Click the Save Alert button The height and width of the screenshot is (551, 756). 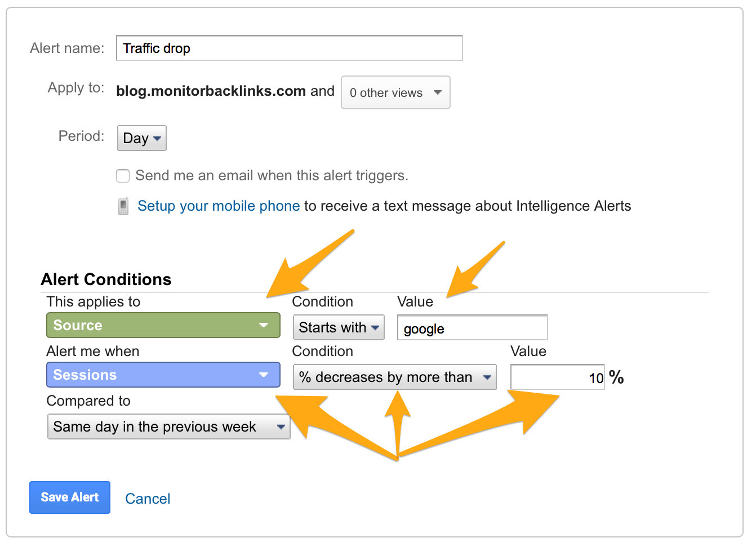(70, 497)
